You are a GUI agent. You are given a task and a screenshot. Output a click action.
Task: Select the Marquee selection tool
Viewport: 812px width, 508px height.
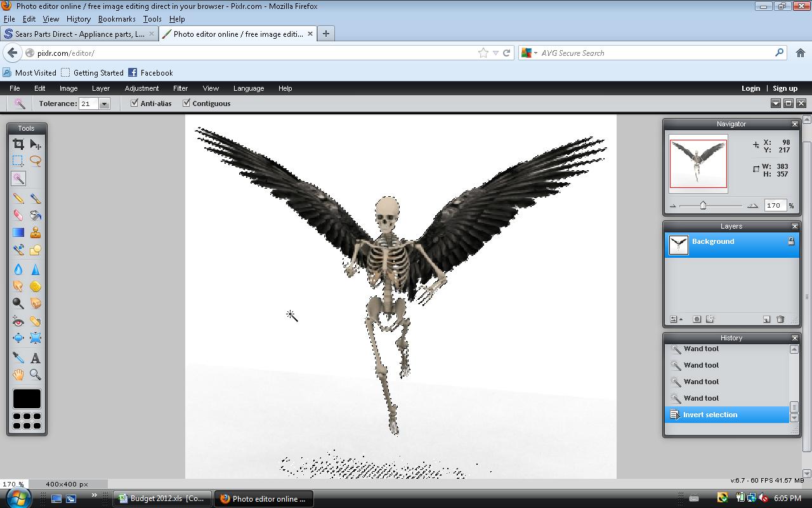(x=18, y=161)
